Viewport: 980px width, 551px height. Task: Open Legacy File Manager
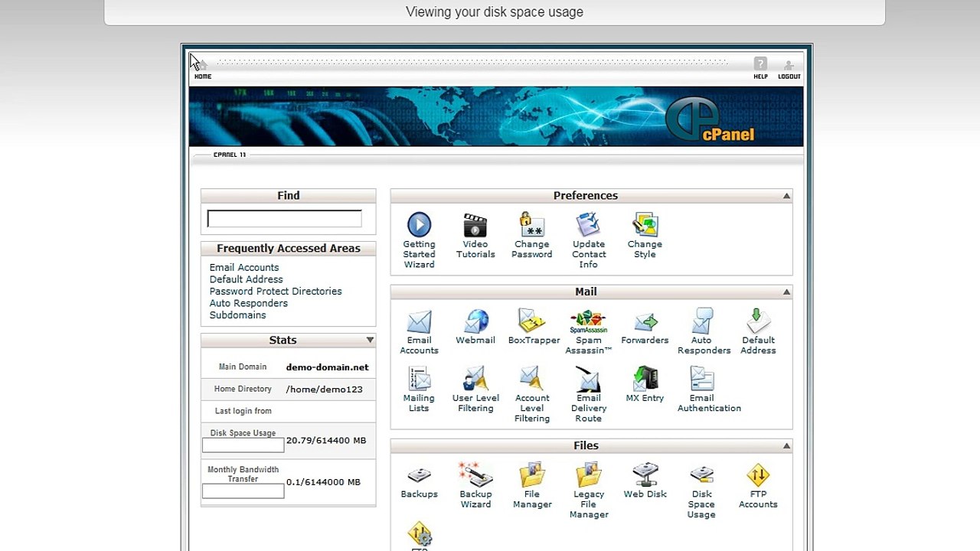point(589,491)
